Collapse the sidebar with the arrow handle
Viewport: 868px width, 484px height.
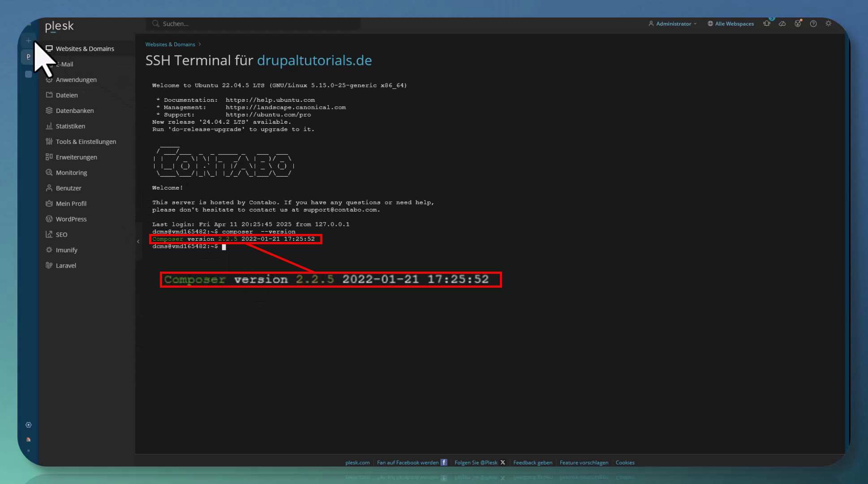click(138, 242)
